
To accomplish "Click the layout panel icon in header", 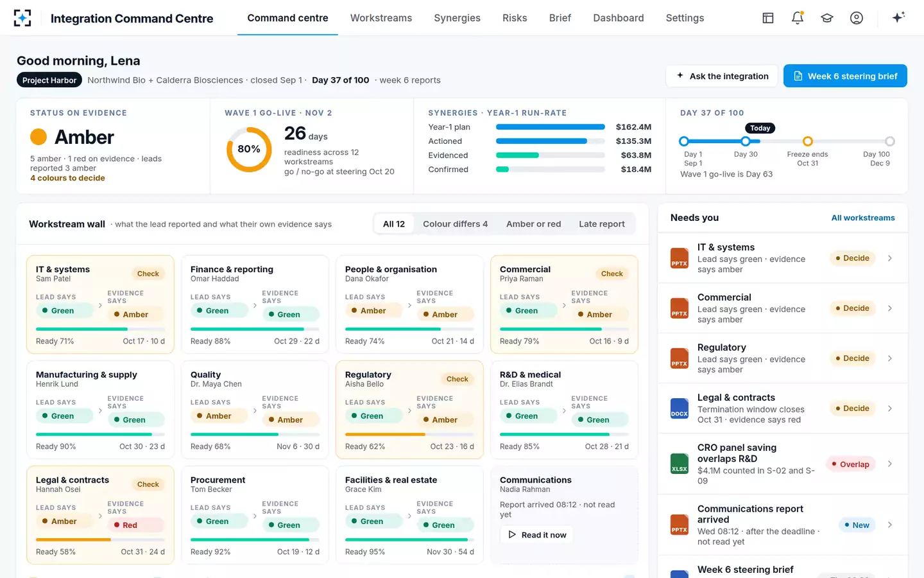I will (x=768, y=18).
